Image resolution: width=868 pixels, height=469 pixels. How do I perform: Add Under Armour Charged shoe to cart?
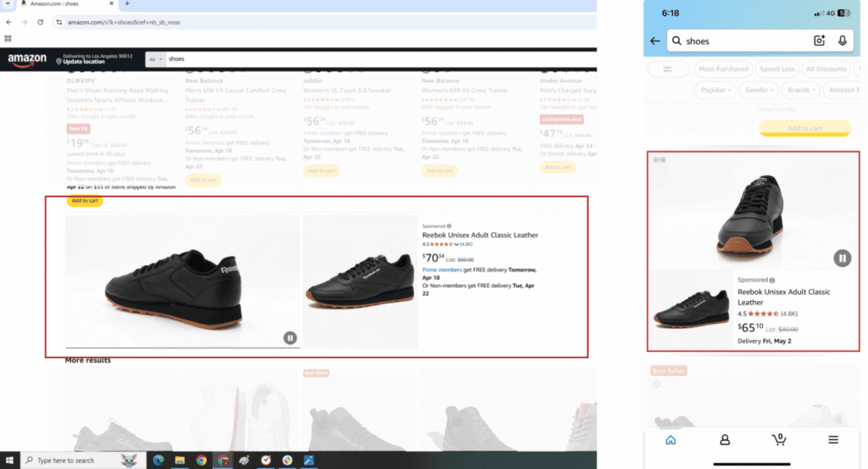pos(558,167)
